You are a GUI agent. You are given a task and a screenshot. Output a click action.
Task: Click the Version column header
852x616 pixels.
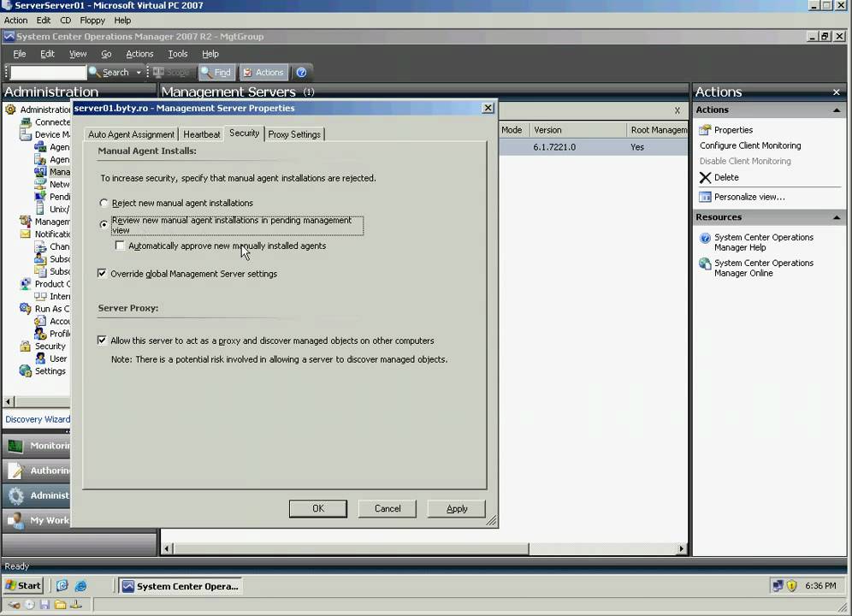click(x=577, y=130)
